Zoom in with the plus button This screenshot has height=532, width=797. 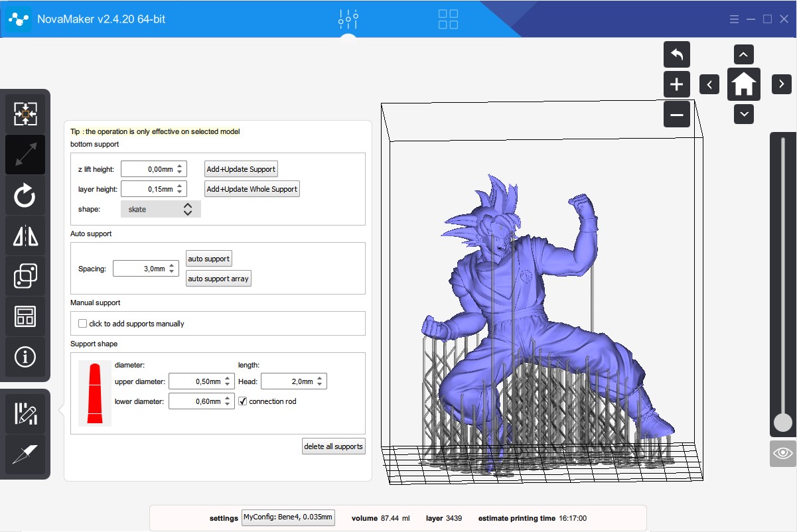pos(677,84)
